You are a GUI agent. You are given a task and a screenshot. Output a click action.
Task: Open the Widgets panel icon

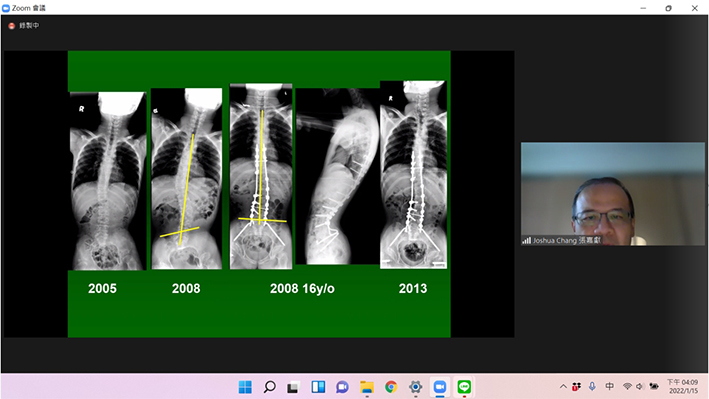(x=318, y=387)
